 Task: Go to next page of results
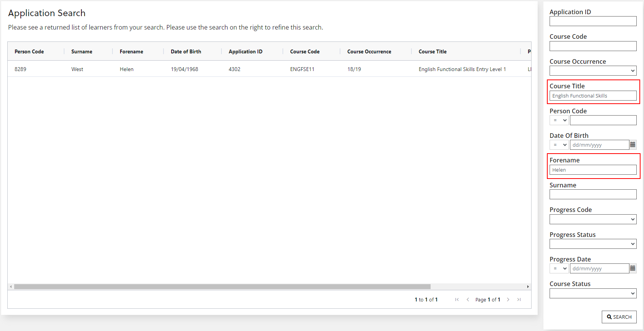tap(508, 300)
